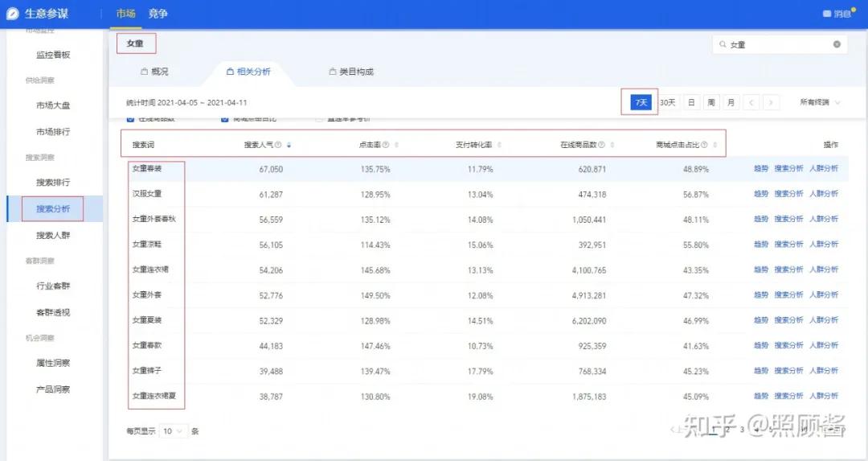
Task: Click the 统计时间 2021-04-05 ~ 2021-04-11 text
Action: tap(186, 103)
